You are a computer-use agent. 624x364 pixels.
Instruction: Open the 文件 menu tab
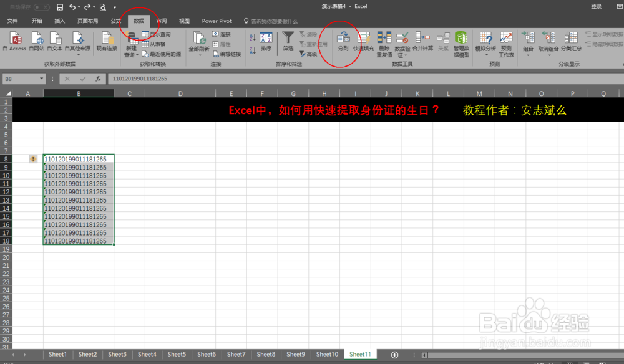click(12, 21)
